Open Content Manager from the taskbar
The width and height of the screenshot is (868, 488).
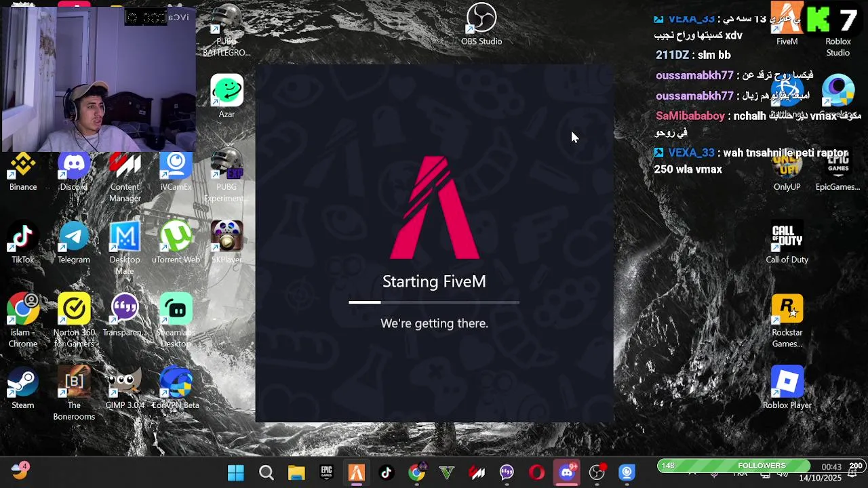477,472
